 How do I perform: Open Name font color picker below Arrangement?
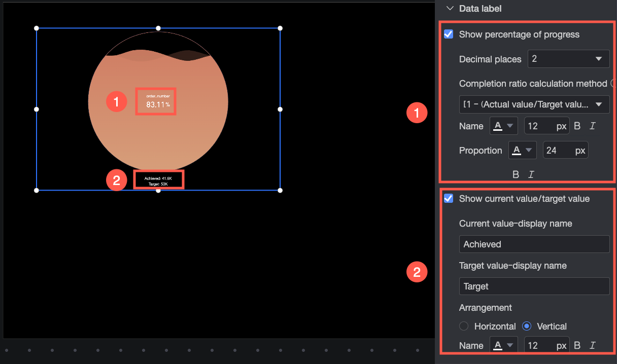click(503, 345)
